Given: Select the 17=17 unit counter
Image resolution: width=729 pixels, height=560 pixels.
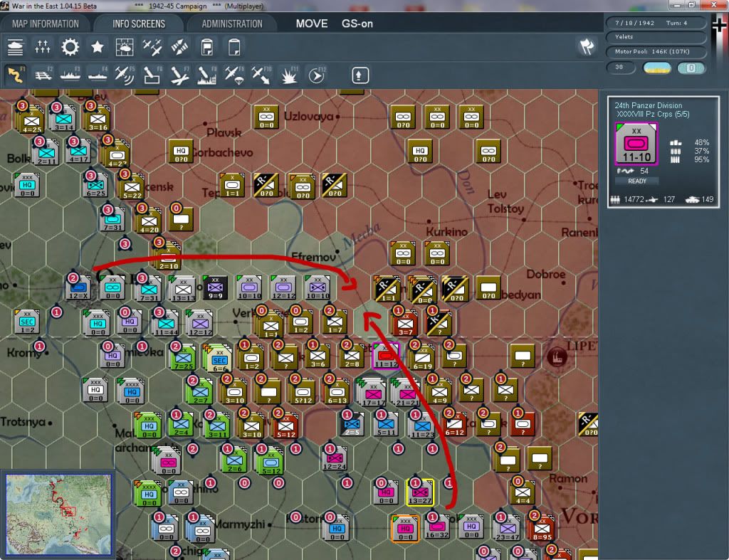Looking at the screenshot, I should coord(372,393).
